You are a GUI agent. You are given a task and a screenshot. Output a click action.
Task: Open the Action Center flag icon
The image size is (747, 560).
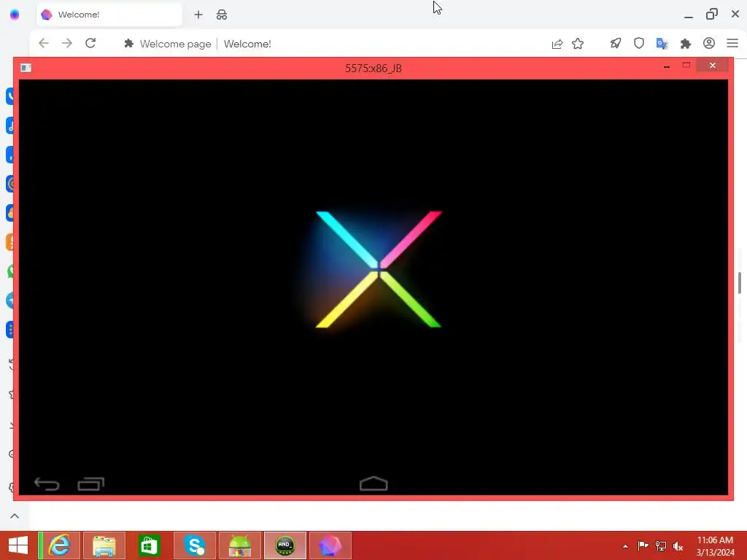pyautogui.click(x=643, y=545)
